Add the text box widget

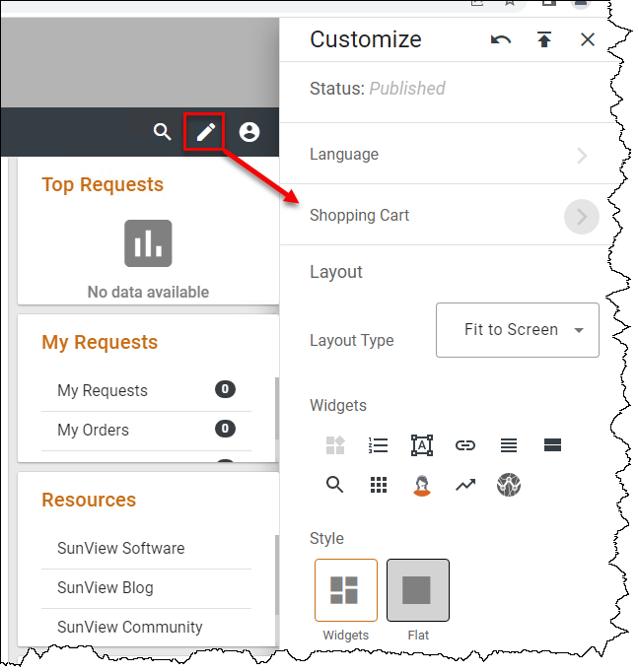tap(422, 445)
